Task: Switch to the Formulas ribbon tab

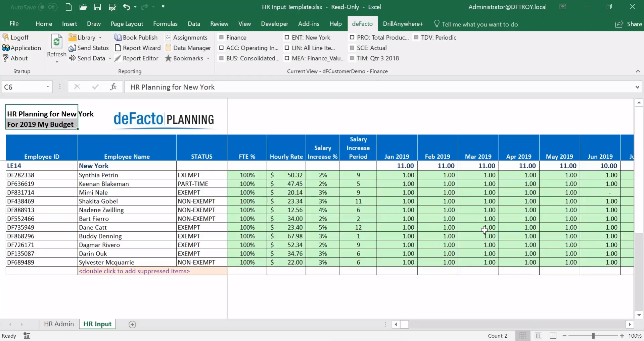Action: 165,24
